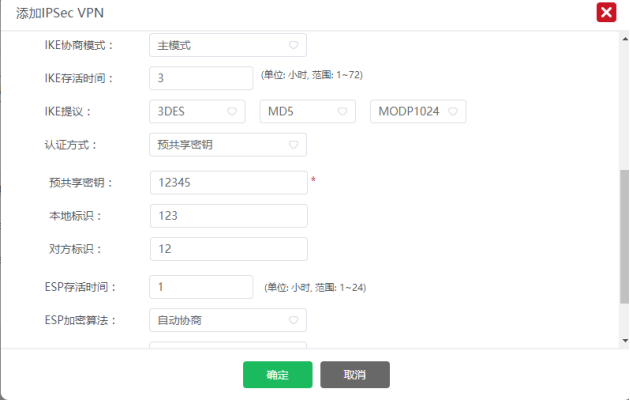Open the 认证方式 dropdown showing 预共享密钥

click(x=227, y=145)
